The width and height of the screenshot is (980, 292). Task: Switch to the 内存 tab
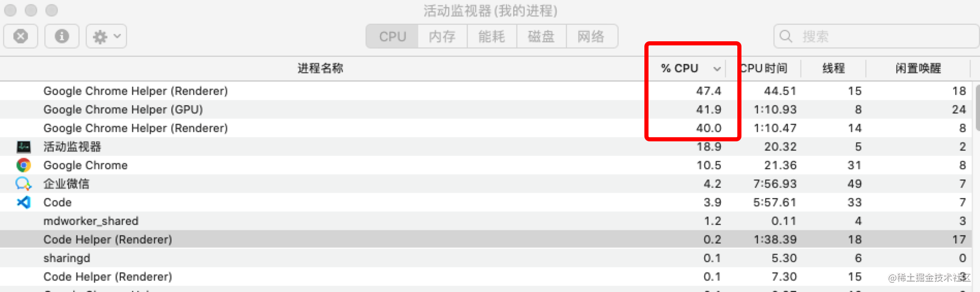(x=442, y=36)
